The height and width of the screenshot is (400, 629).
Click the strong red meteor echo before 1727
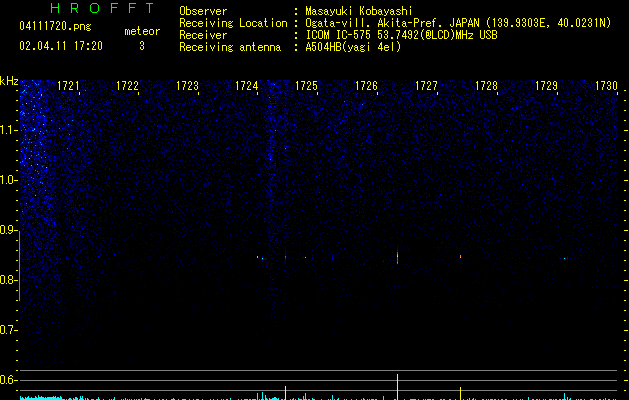click(x=398, y=256)
